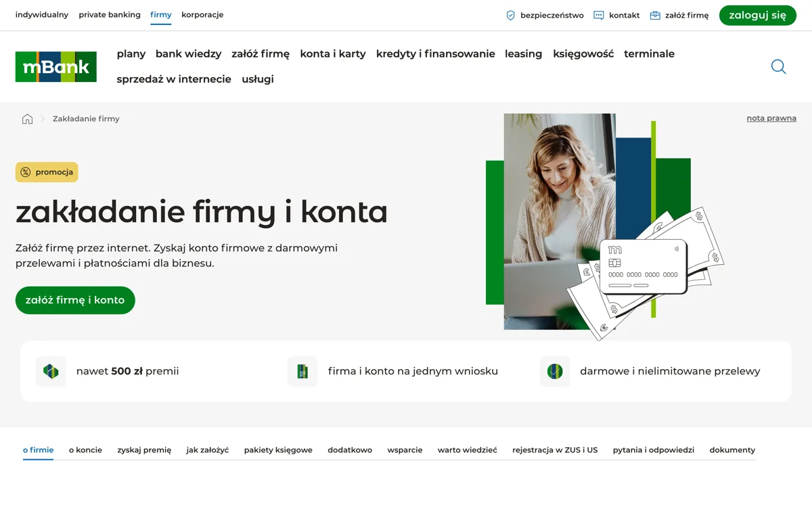Click the zakładanie firmy i konta heading

point(202,212)
